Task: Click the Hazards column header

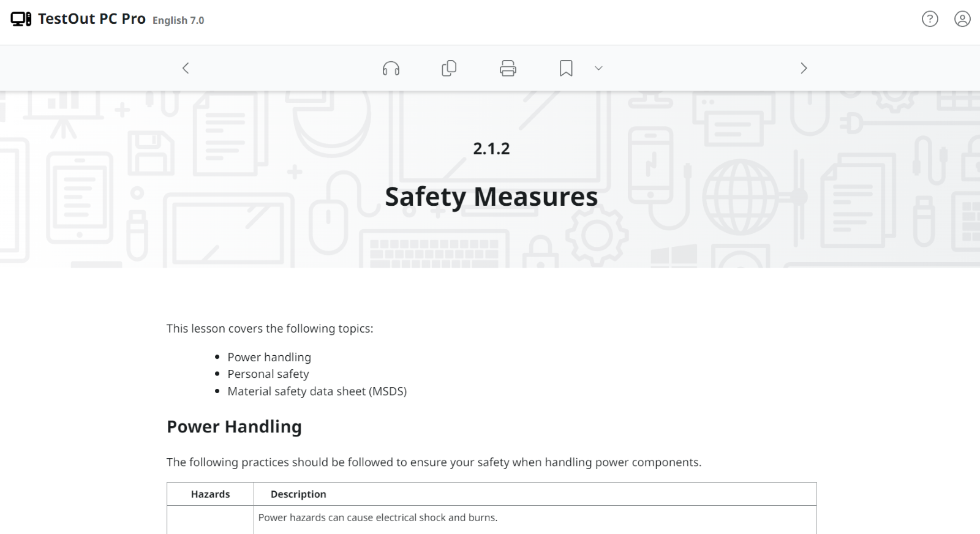Action: (x=210, y=494)
